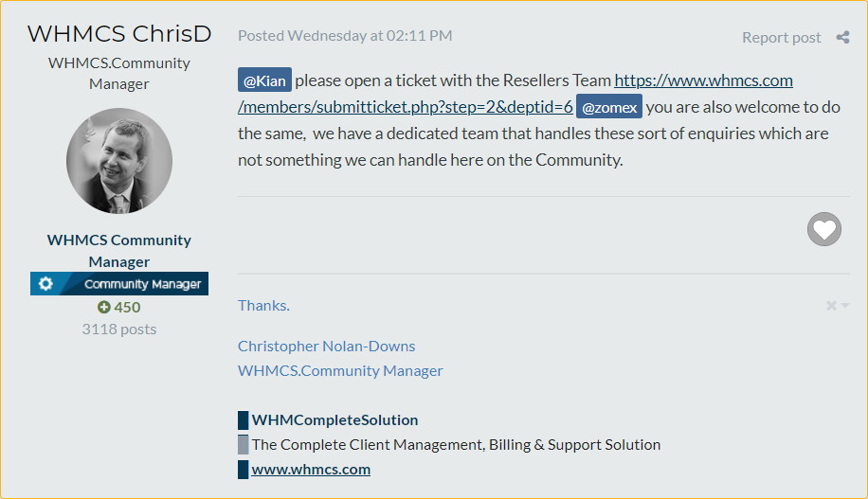Click the gear icon on Community Manager badge
Screen dimensions: 868x499
(45, 284)
